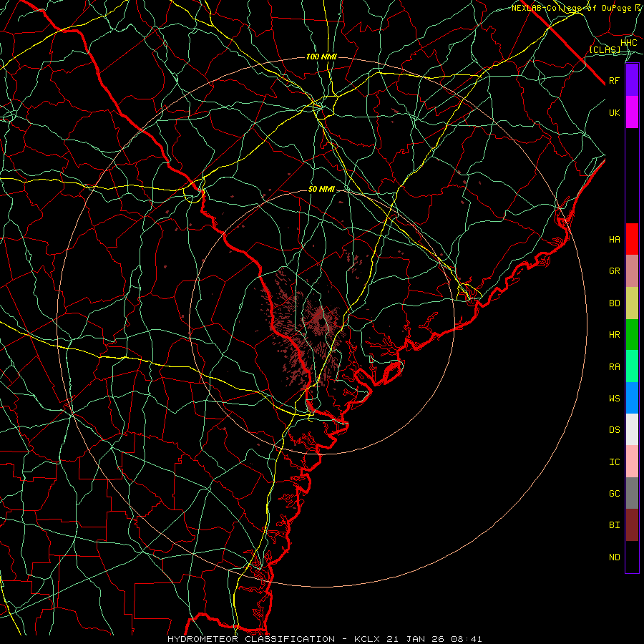The image size is (644, 644).
Task: Click the IC legend label
Action: (614, 462)
